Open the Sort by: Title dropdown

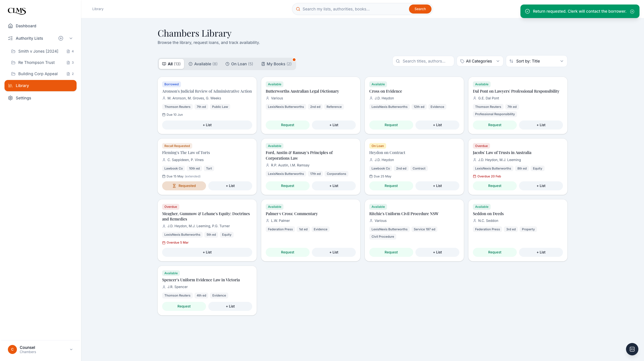coord(536,61)
